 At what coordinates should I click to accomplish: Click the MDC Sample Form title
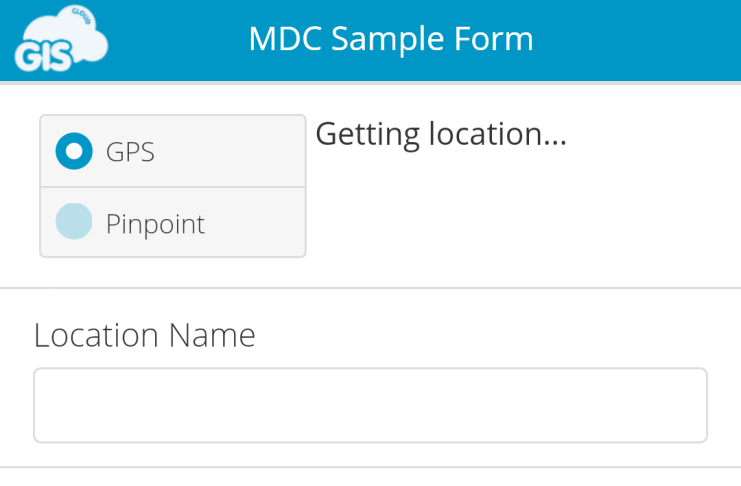click(x=391, y=38)
